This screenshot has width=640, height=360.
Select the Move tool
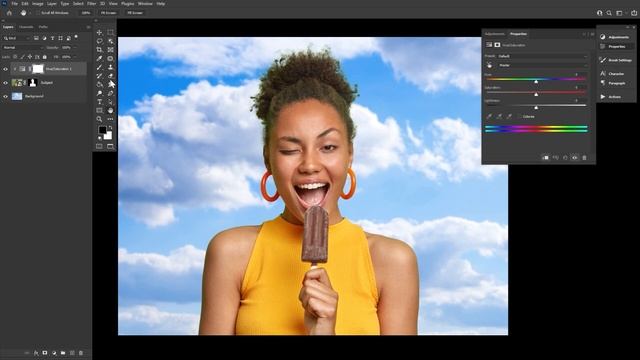pyautogui.click(x=100, y=32)
